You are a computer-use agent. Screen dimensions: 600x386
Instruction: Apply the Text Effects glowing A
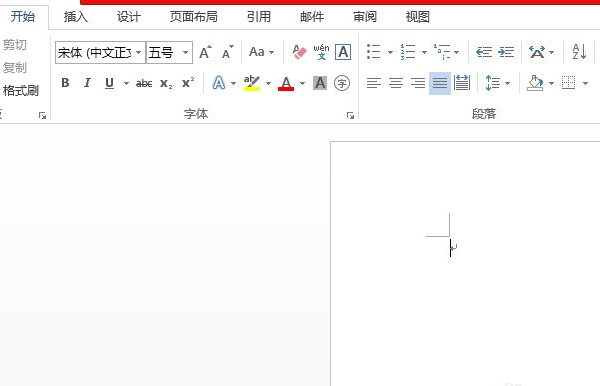[219, 83]
